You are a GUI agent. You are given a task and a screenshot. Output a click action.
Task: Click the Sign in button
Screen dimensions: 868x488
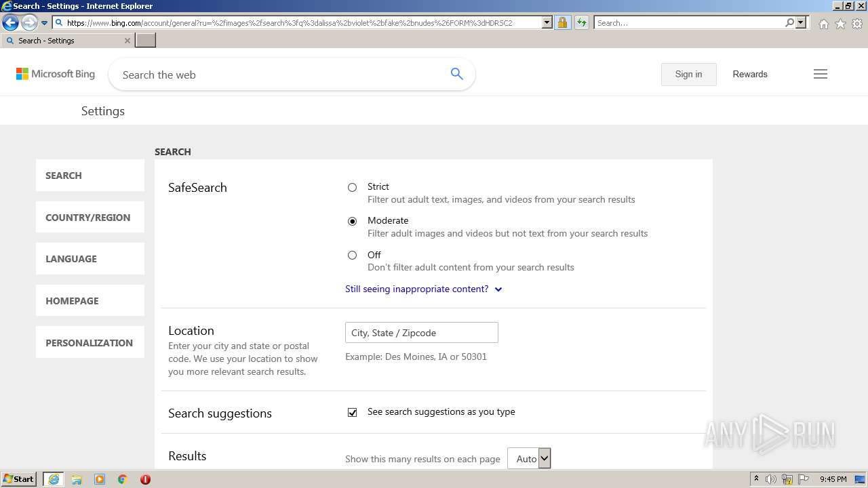[688, 74]
